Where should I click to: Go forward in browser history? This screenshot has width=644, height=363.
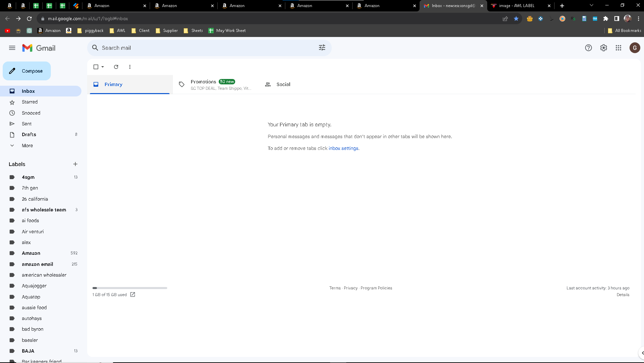coord(18,18)
